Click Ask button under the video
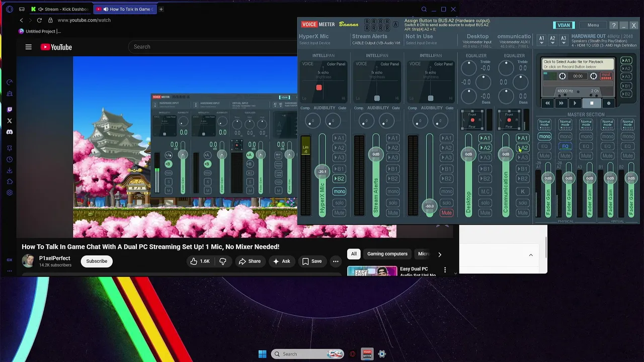 pos(282,261)
